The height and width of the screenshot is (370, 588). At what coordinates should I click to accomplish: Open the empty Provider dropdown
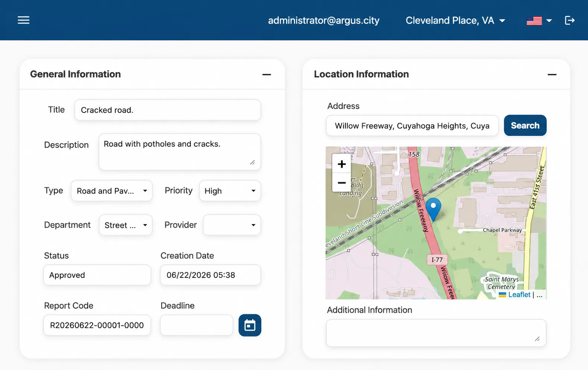(x=232, y=225)
